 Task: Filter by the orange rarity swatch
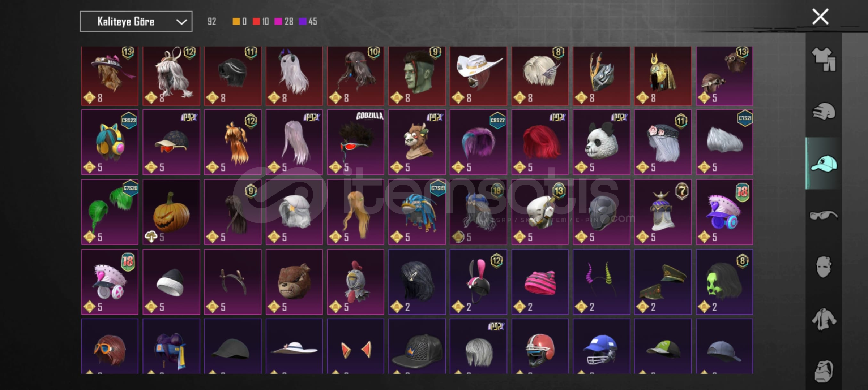point(236,22)
